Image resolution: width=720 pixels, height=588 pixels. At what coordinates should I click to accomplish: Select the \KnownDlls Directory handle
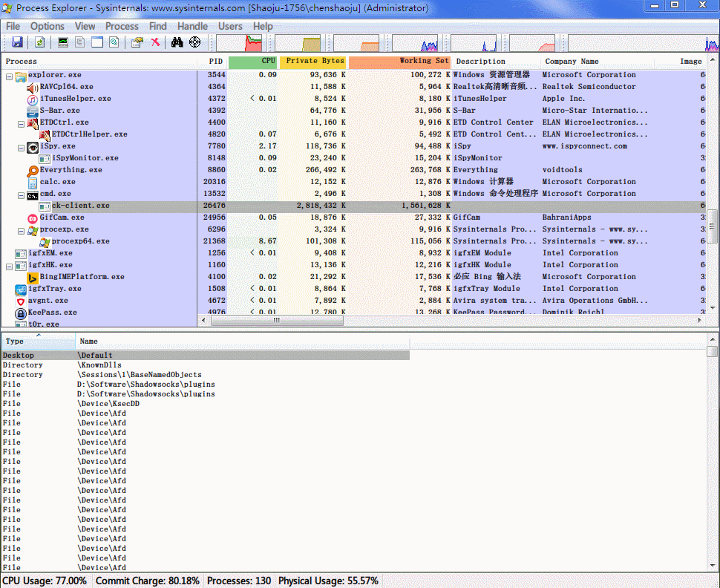pos(206,365)
